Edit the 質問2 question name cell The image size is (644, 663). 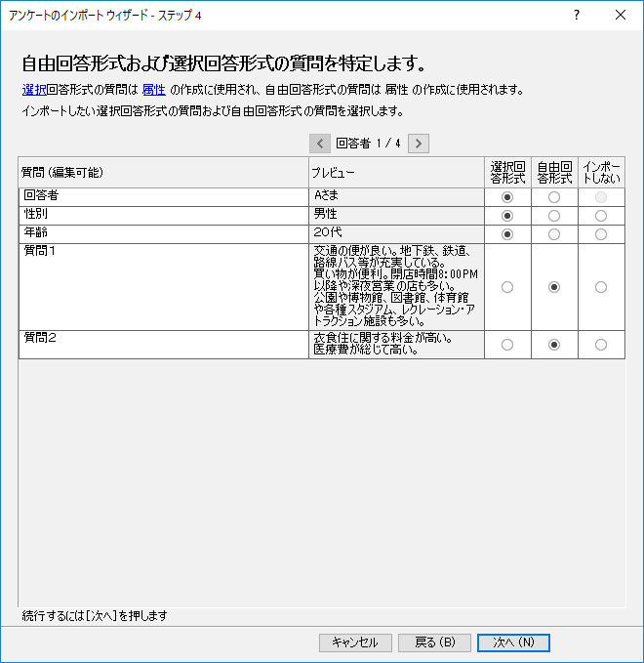(163, 344)
